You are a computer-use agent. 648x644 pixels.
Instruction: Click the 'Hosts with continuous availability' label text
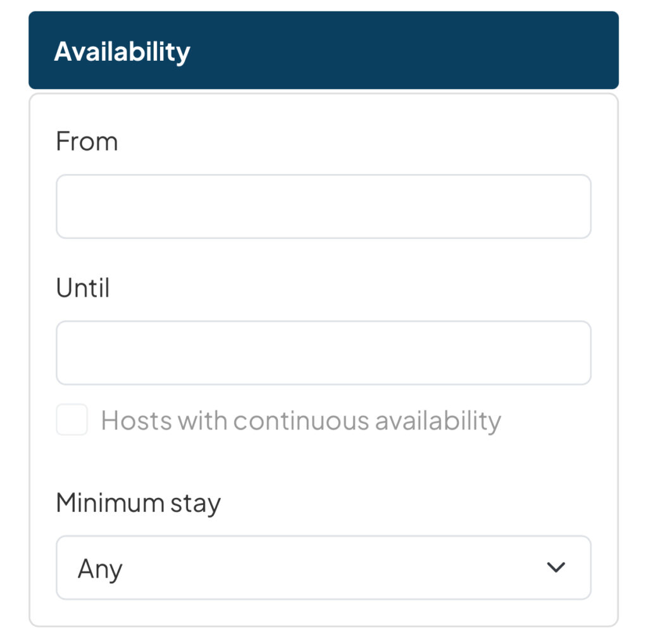301,420
